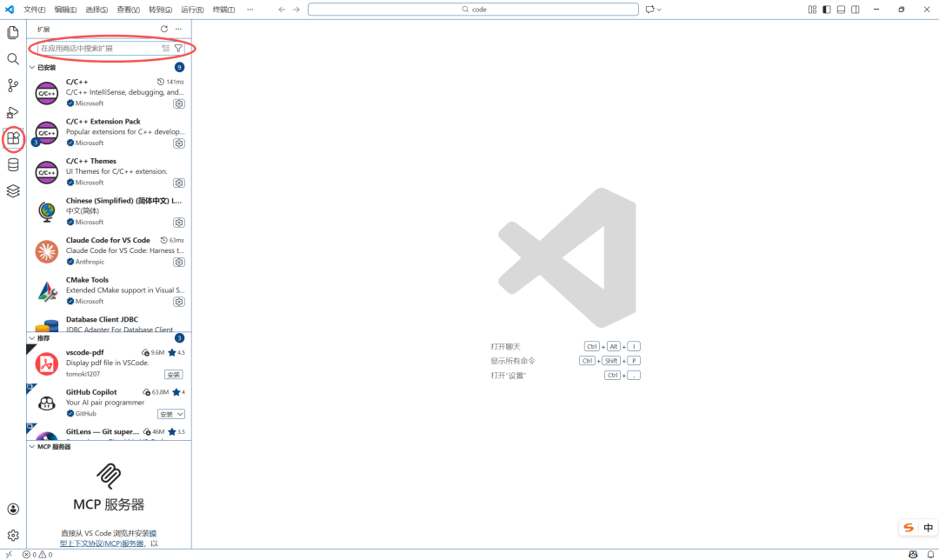Switch input language with 中 indicator
The image size is (939, 560).
pyautogui.click(x=929, y=528)
